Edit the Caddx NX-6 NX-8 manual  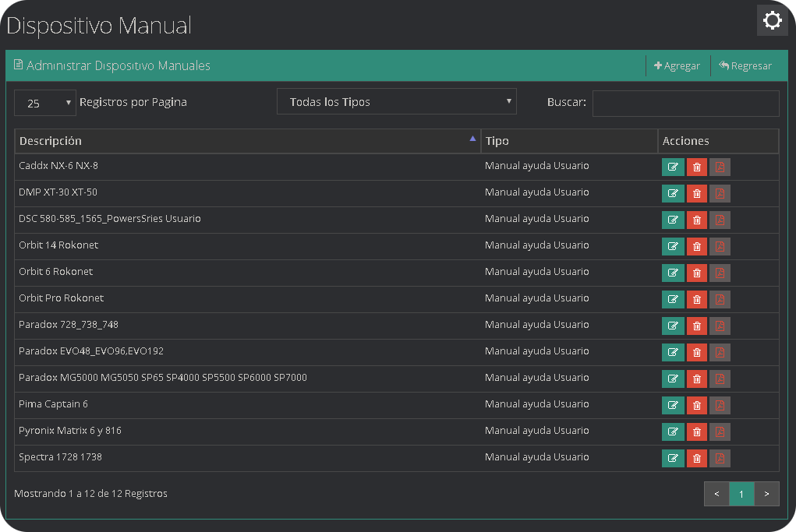(672, 167)
